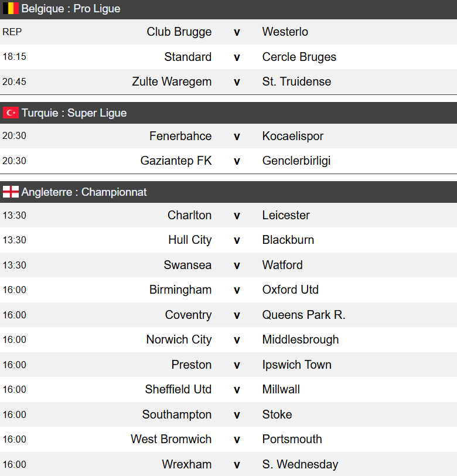Open Blackburn team page

pyautogui.click(x=288, y=240)
